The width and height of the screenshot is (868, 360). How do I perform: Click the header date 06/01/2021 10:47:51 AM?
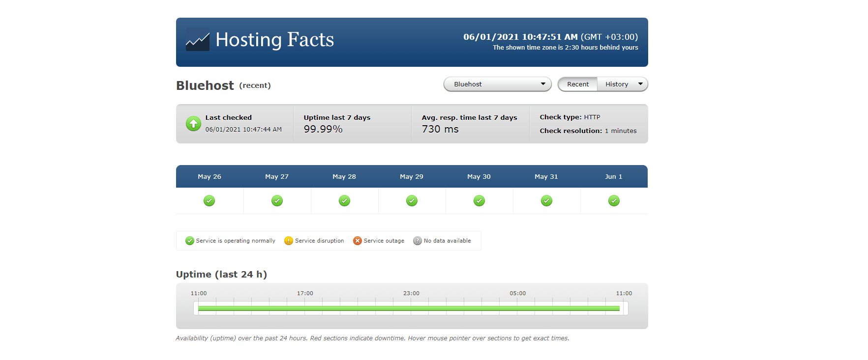(x=520, y=37)
